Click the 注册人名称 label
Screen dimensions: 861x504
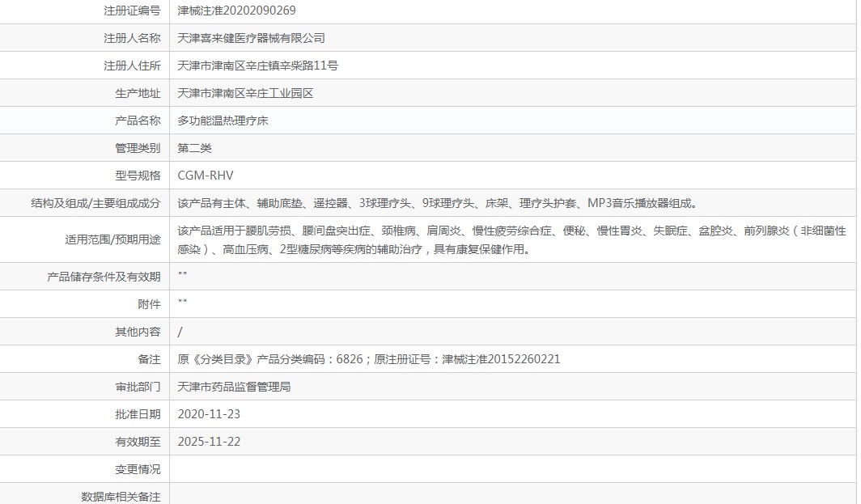133,38
